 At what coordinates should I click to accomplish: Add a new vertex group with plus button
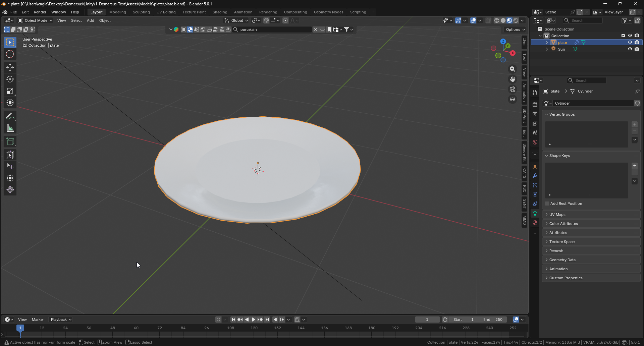[635, 124]
